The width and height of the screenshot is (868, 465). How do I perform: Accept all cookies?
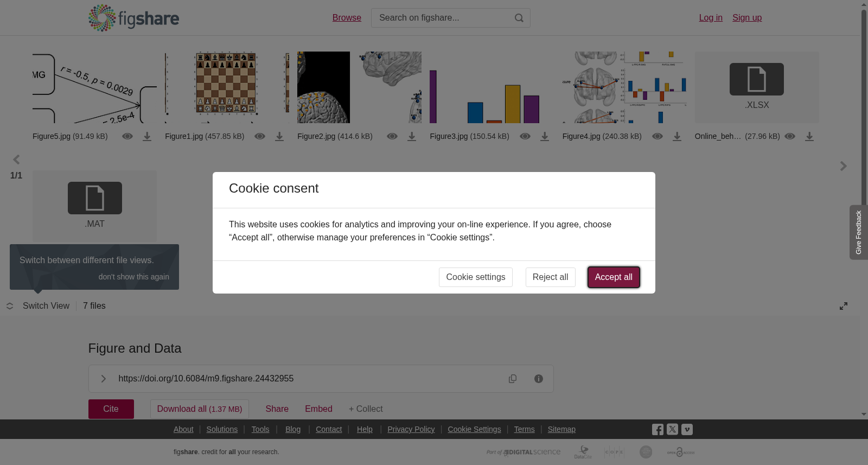click(614, 277)
